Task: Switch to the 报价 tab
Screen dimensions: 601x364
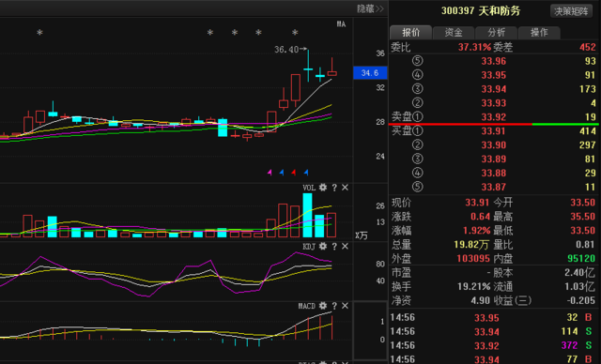Action: pyautogui.click(x=411, y=33)
